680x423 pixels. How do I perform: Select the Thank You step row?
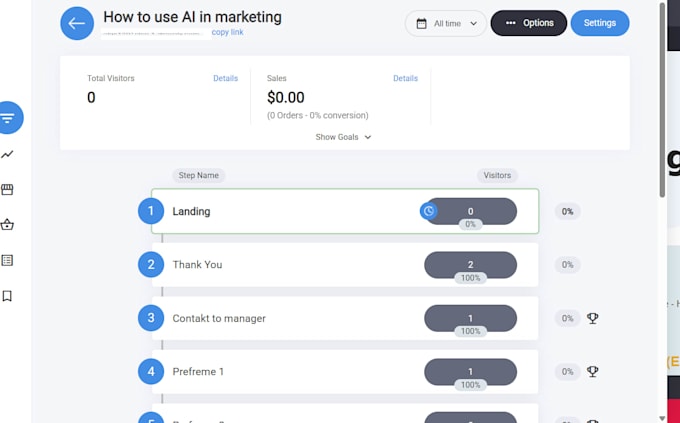345,265
